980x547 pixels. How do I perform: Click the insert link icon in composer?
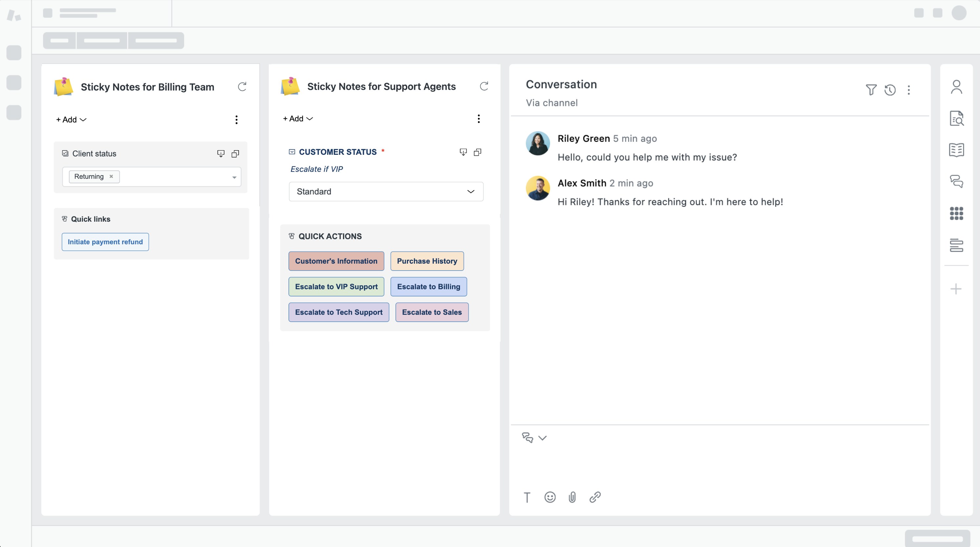[x=595, y=497]
